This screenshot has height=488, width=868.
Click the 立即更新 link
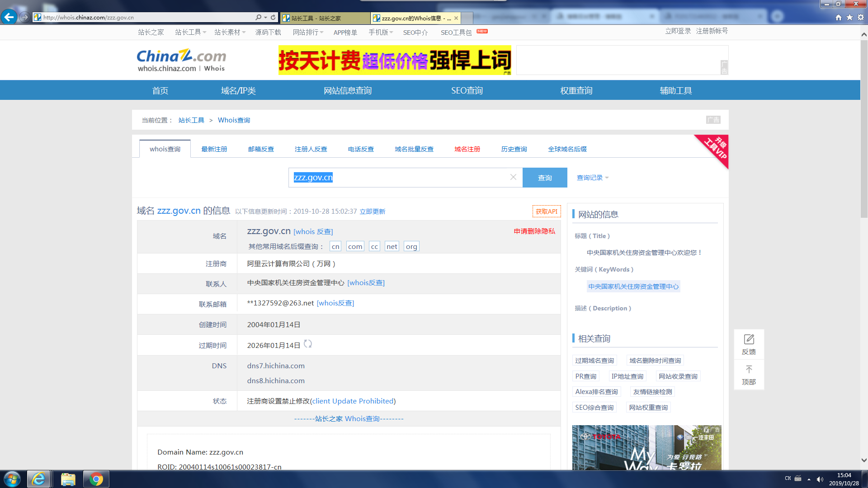coord(372,211)
